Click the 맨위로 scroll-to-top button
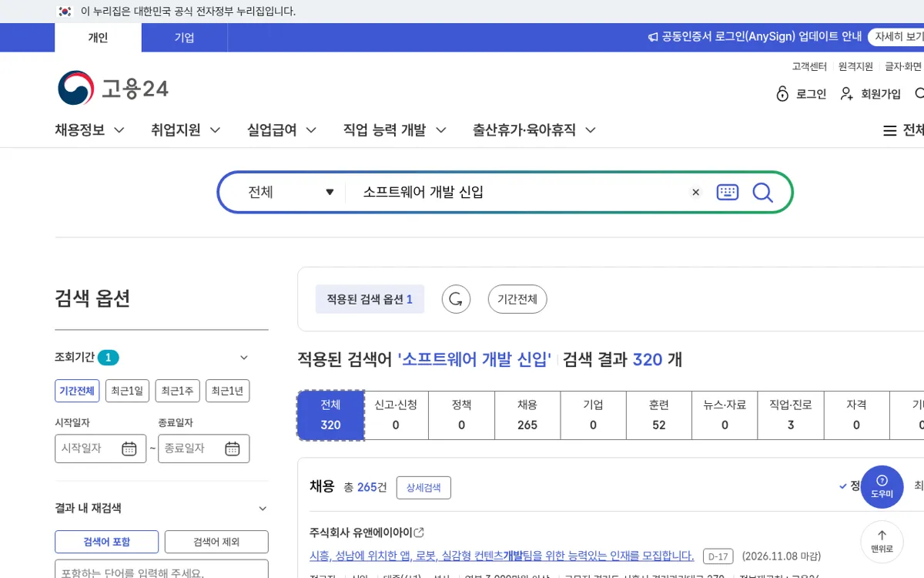Screen dimensions: 924x578 pyautogui.click(x=882, y=542)
